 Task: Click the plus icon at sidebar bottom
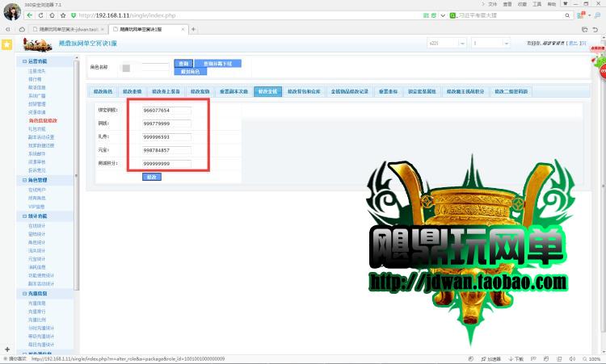[7, 349]
